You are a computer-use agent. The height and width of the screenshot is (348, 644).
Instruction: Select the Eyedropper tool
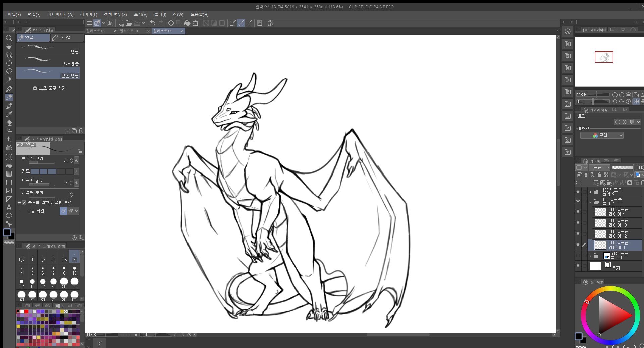click(9, 114)
